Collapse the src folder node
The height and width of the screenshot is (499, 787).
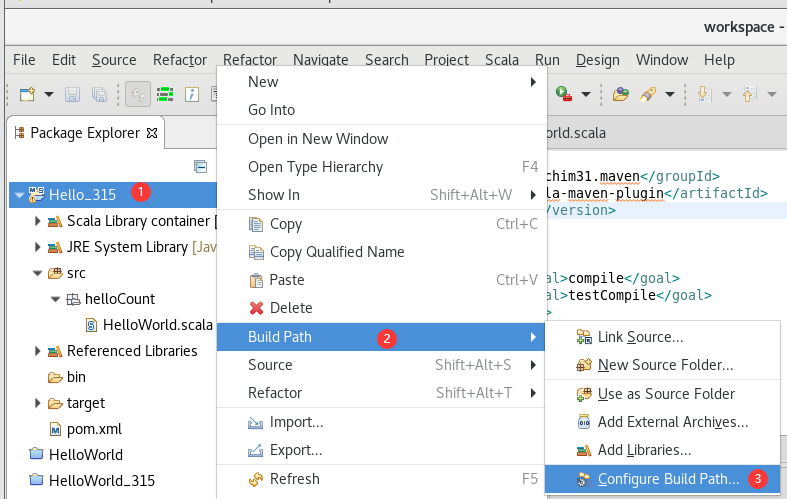click(x=37, y=273)
